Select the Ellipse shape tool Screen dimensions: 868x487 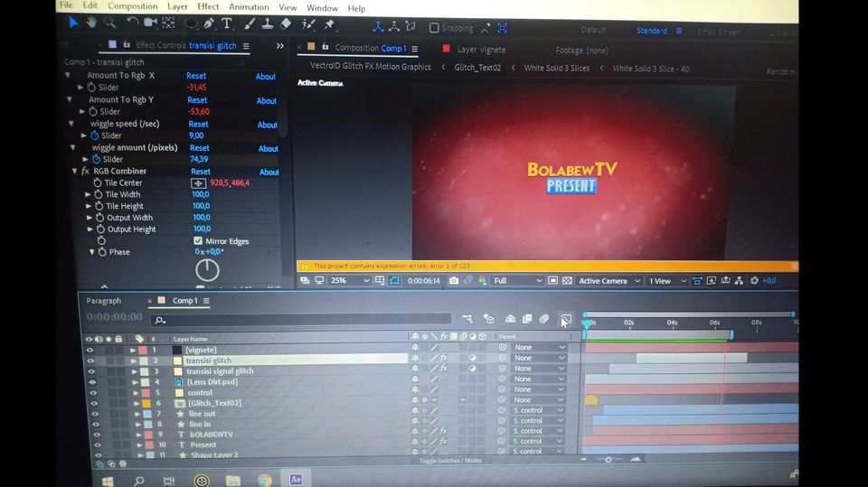click(191, 23)
